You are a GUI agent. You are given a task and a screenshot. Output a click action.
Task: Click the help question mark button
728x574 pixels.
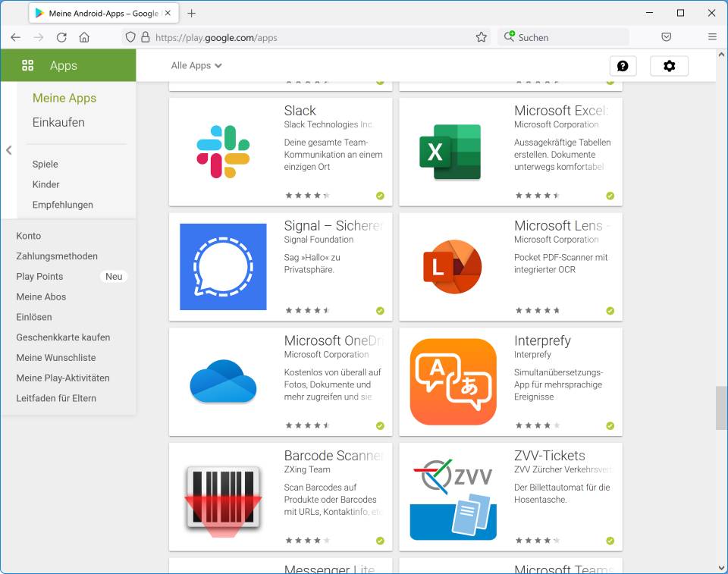pyautogui.click(x=623, y=66)
